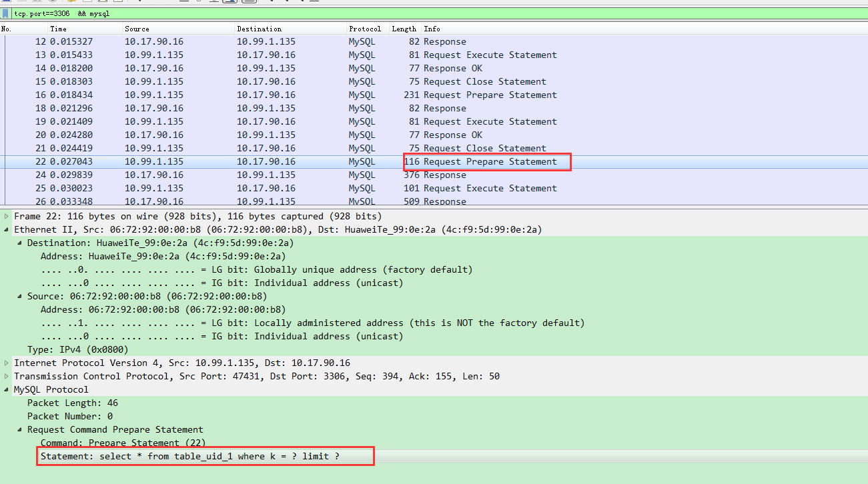Select packet 22 Request Prepare Statement
The width and height of the screenshot is (868, 484).
tap(434, 161)
